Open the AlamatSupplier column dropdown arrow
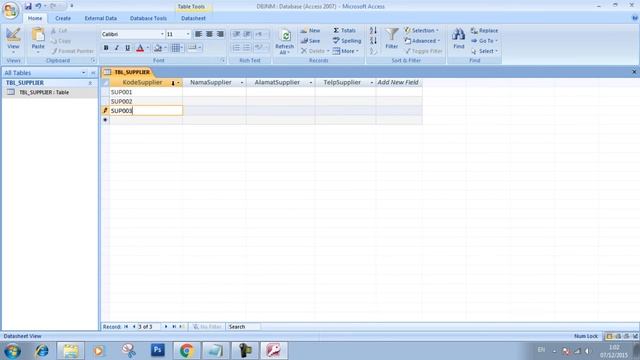The width and height of the screenshot is (640, 360). coord(311,83)
